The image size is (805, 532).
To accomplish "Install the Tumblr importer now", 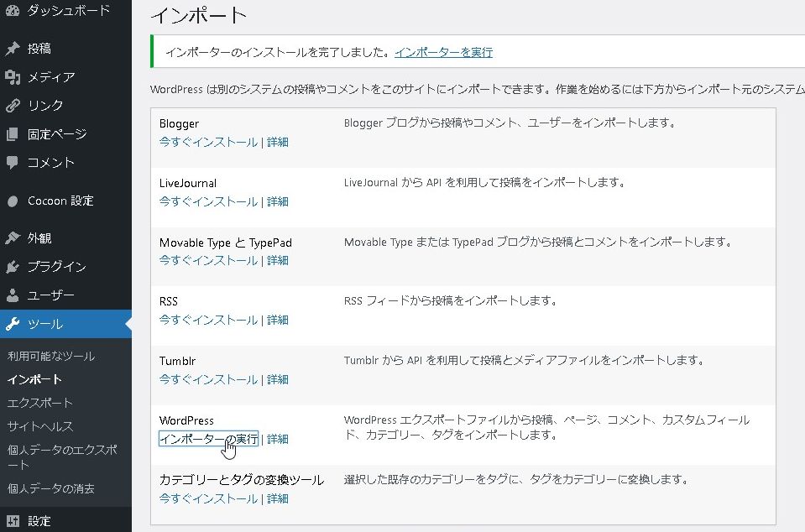I will point(208,379).
